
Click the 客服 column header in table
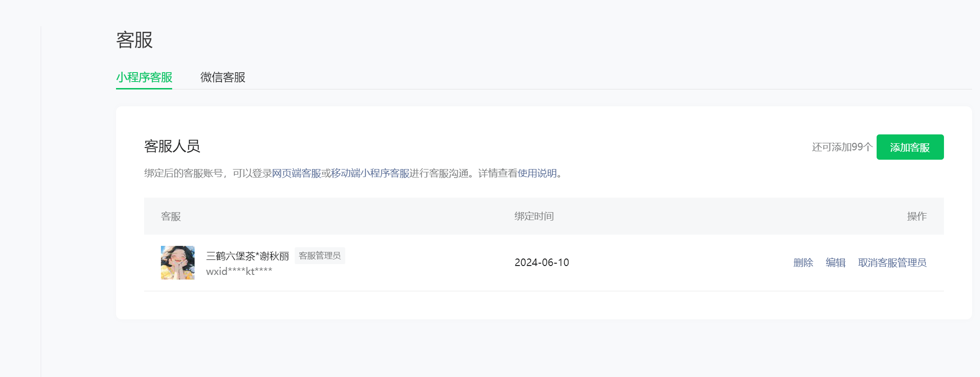pos(171,216)
